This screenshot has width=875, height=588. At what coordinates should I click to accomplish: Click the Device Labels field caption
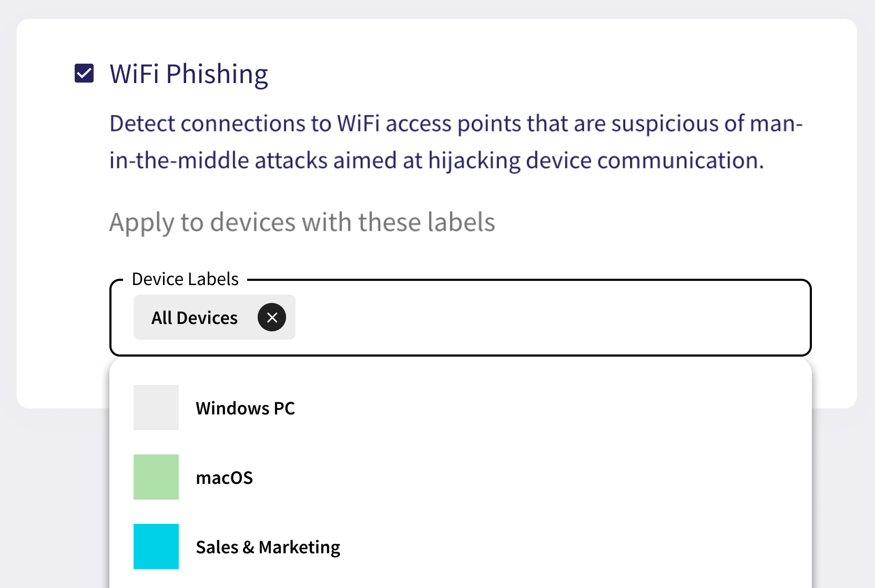pyautogui.click(x=185, y=279)
